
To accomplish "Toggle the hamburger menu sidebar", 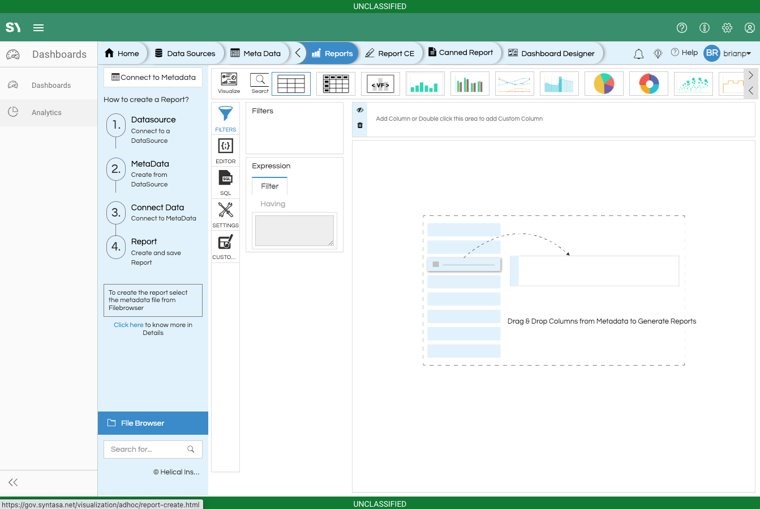I will 38,28.
